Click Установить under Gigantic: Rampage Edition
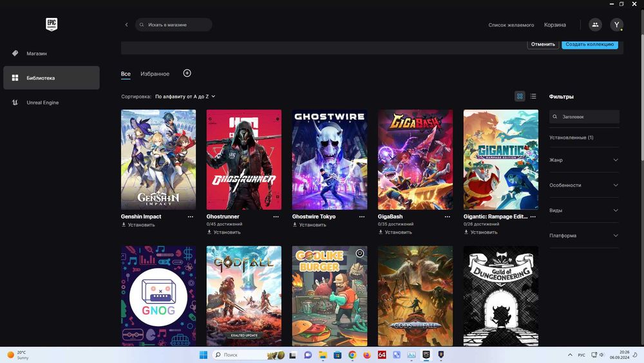Screen dimensions: 644x363 click(481, 232)
